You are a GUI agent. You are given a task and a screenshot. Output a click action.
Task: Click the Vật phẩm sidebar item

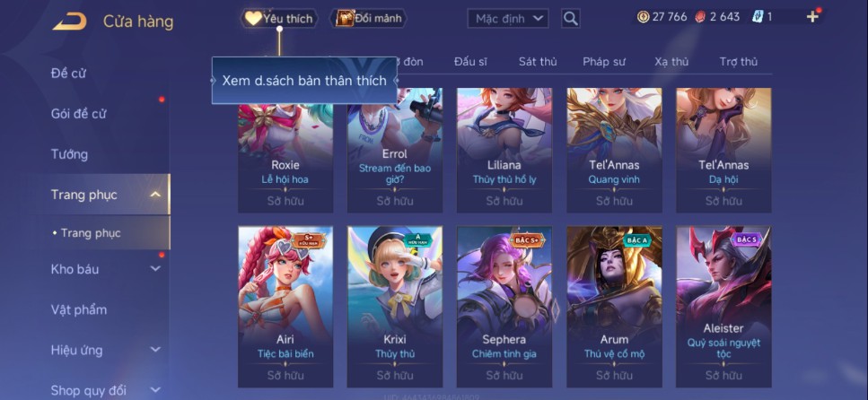79,309
